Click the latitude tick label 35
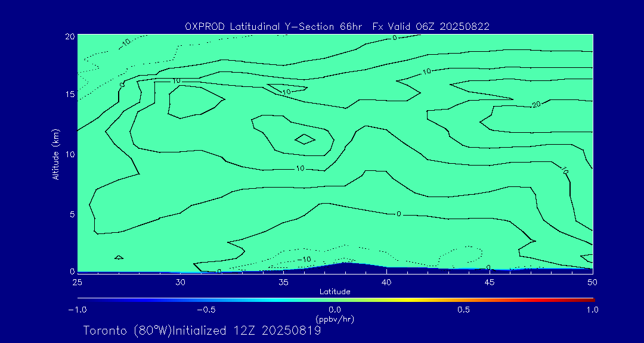Viewport: 644px width, 343px height. click(283, 281)
